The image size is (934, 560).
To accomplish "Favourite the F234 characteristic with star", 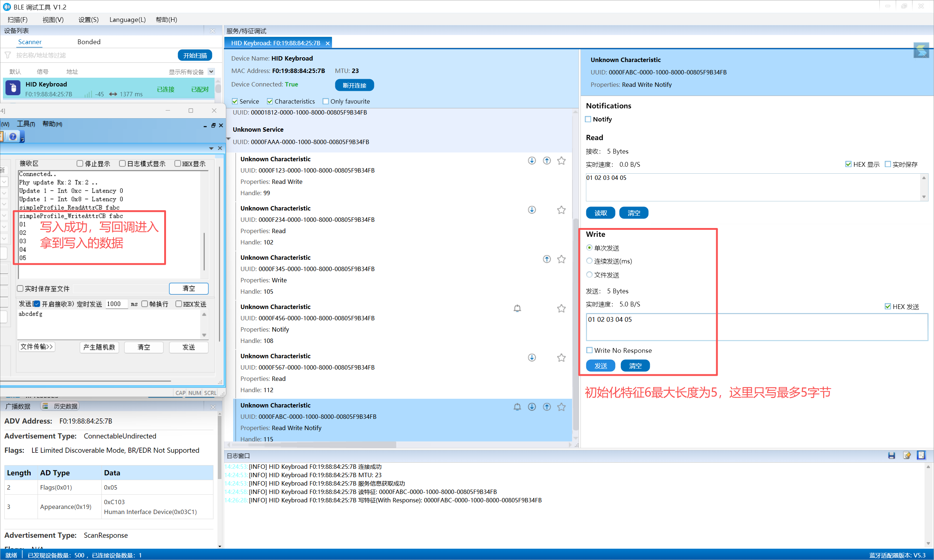I will [x=561, y=210].
